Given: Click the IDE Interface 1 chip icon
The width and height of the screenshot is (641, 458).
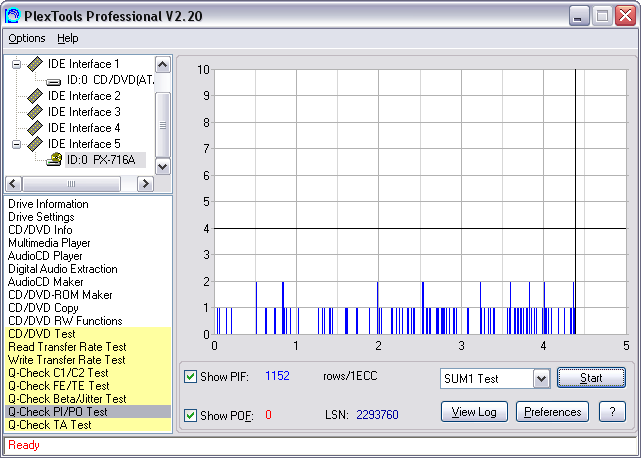Looking at the screenshot, I should 35,64.
